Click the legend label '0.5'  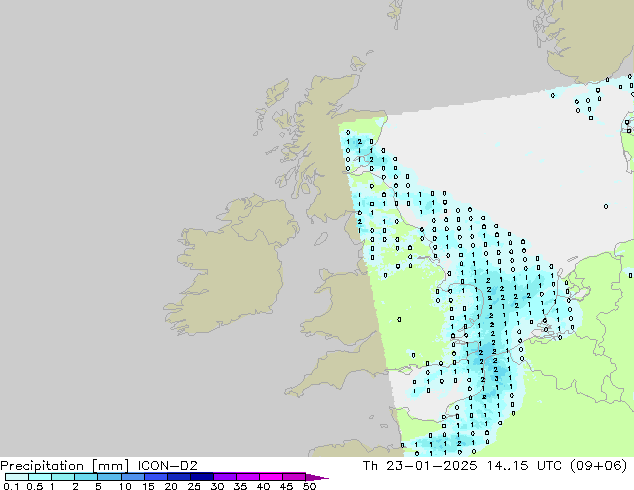[x=35, y=486]
